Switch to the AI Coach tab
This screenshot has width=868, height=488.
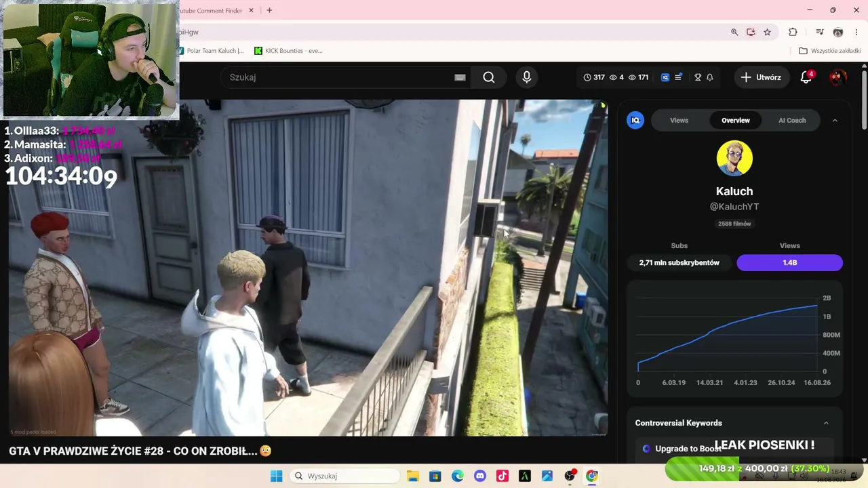792,121
